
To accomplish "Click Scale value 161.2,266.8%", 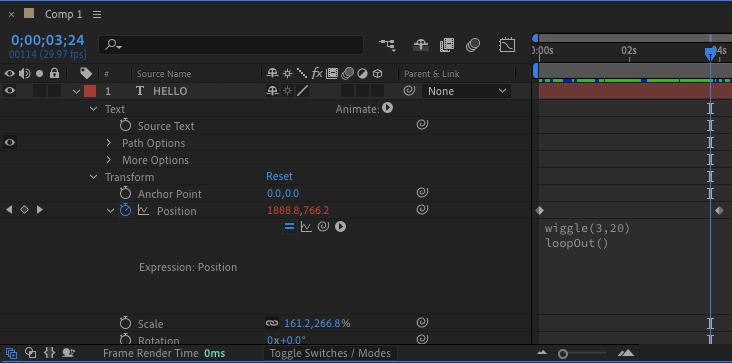I will click(317, 323).
